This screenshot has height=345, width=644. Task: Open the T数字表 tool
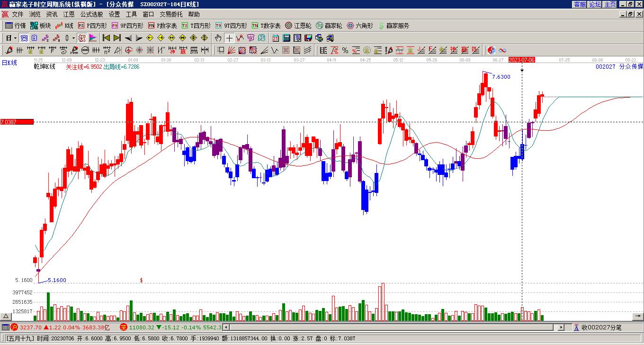point(266,26)
